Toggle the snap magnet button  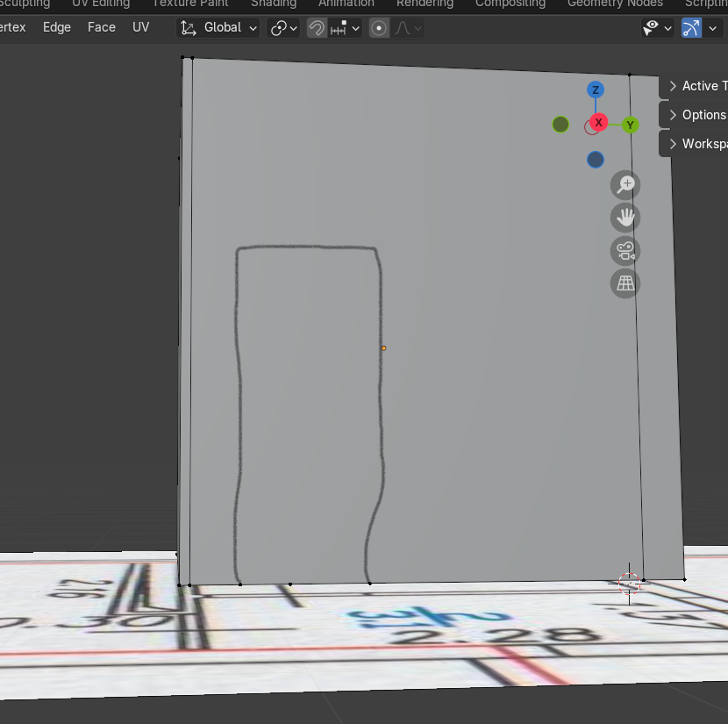[x=317, y=28]
